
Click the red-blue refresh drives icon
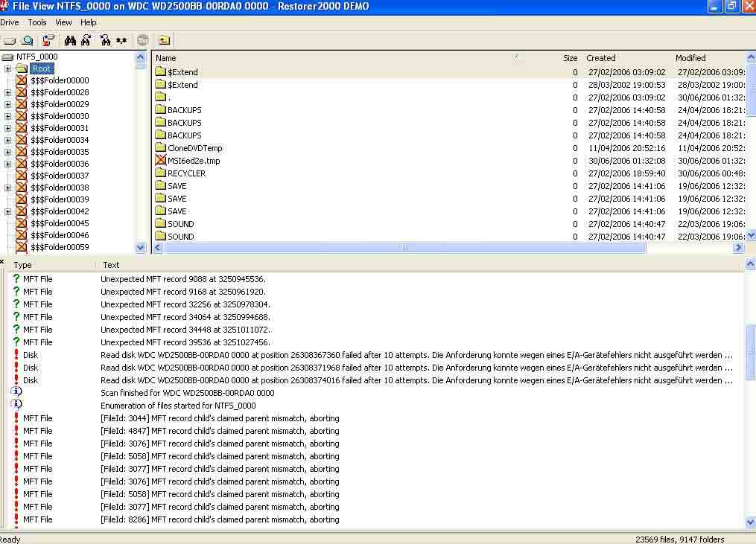point(48,41)
